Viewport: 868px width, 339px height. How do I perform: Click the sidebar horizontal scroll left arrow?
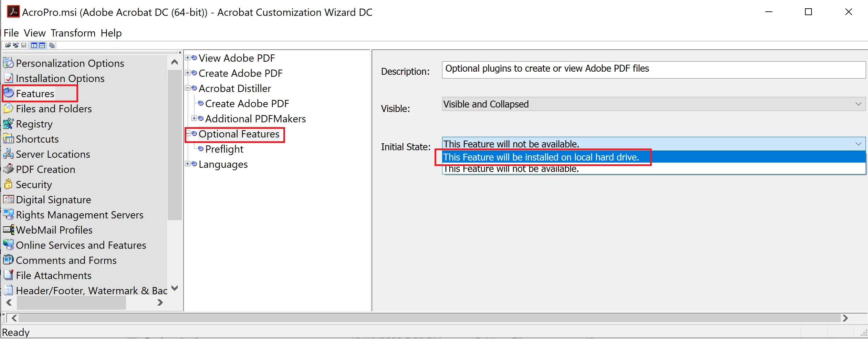(9, 302)
